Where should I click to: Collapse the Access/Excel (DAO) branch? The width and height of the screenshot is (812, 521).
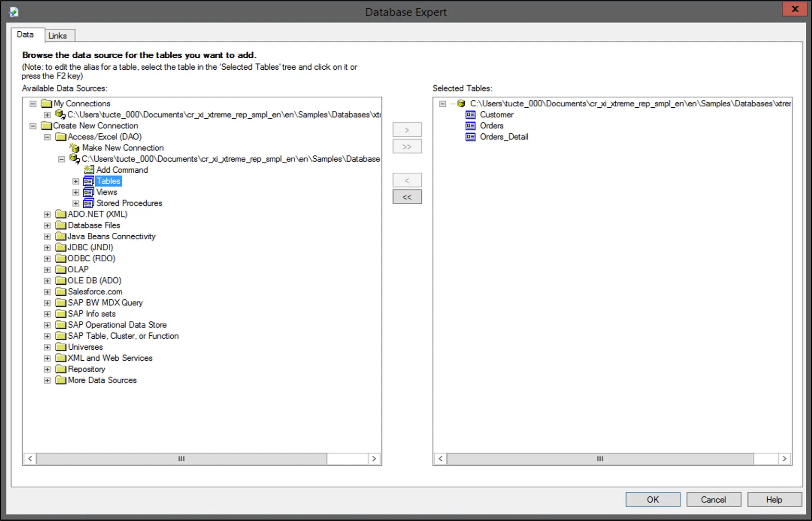click(47, 137)
